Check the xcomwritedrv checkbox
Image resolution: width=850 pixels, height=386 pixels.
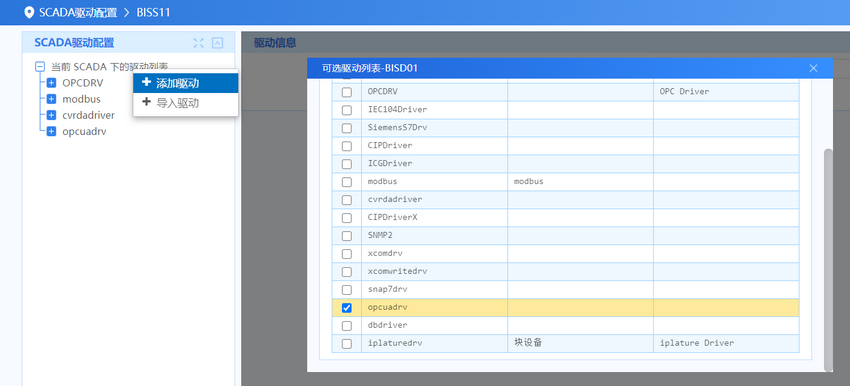[x=347, y=272]
